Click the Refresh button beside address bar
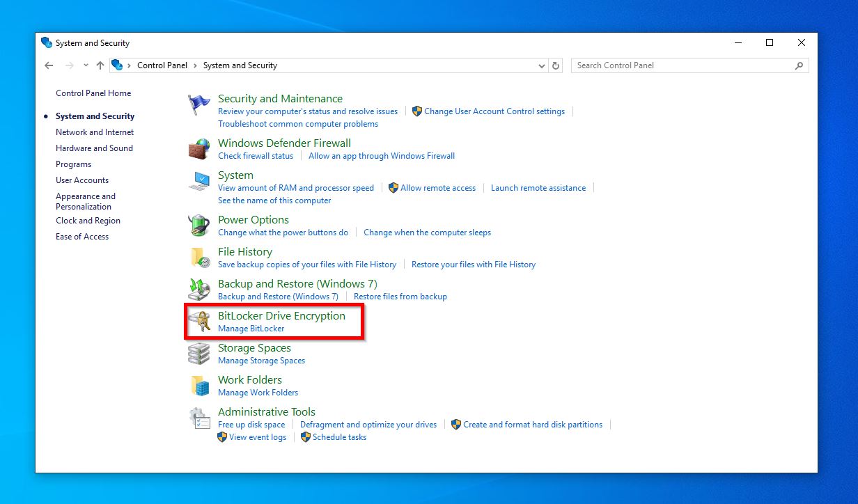 click(x=556, y=65)
